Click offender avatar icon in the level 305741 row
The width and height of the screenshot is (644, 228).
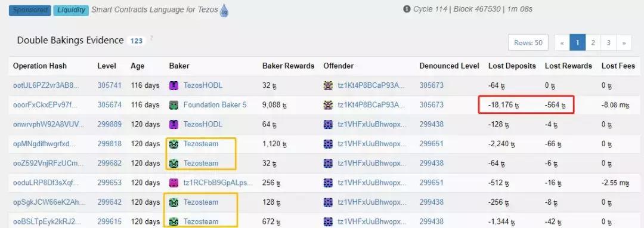click(x=328, y=85)
